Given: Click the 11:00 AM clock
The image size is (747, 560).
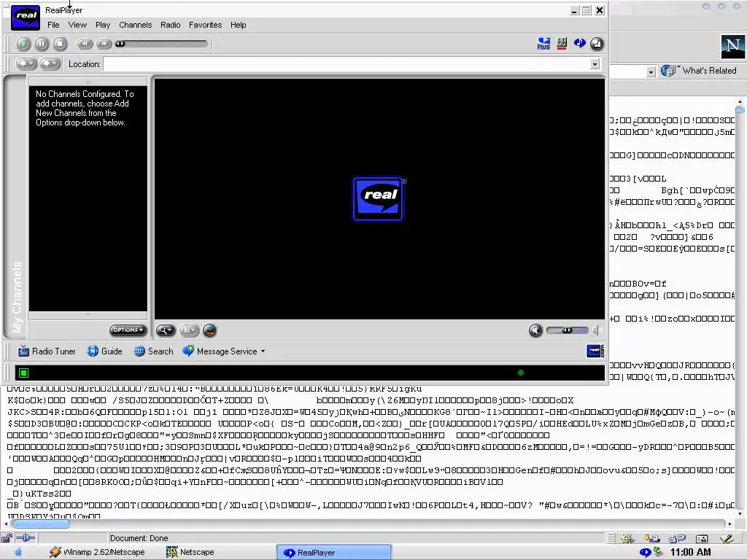Looking at the screenshot, I should coord(690,553).
